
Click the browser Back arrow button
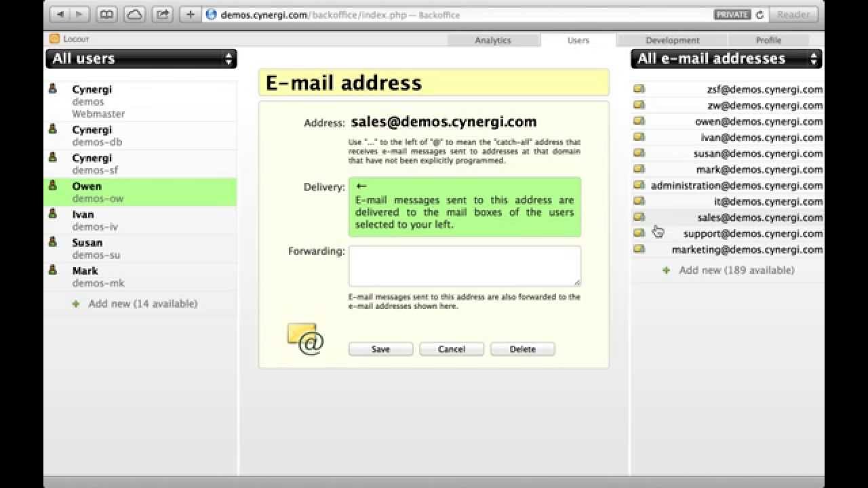tap(60, 14)
